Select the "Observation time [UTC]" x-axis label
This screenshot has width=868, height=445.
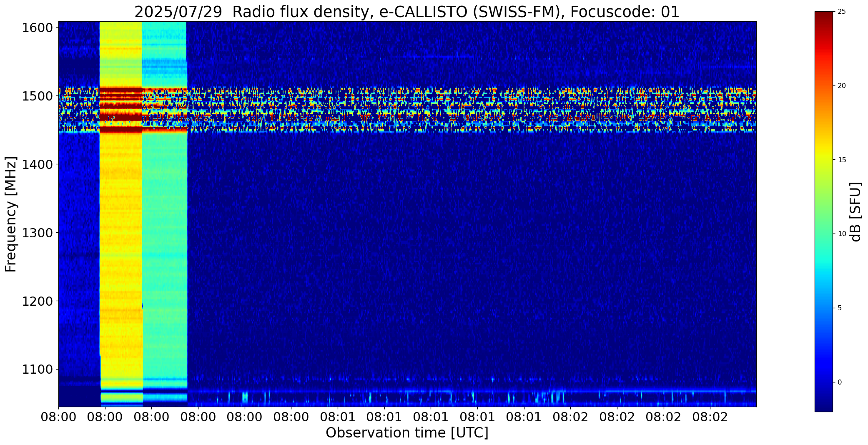tap(407, 433)
